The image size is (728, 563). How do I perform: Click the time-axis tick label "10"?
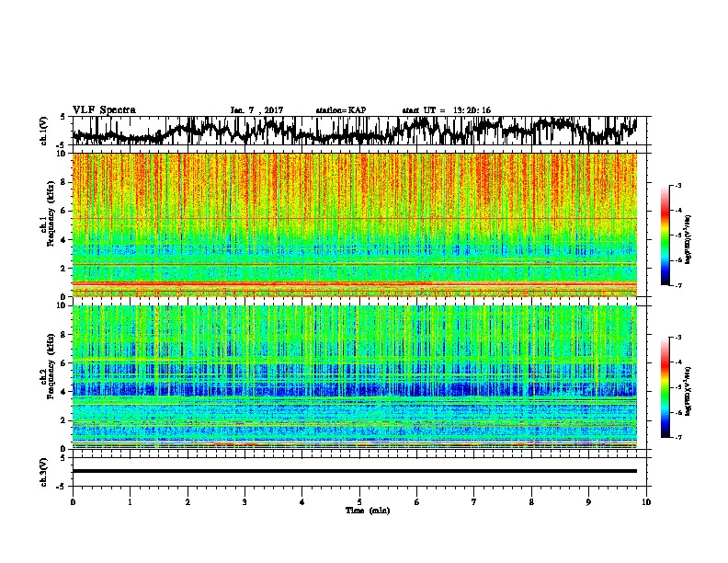click(646, 502)
